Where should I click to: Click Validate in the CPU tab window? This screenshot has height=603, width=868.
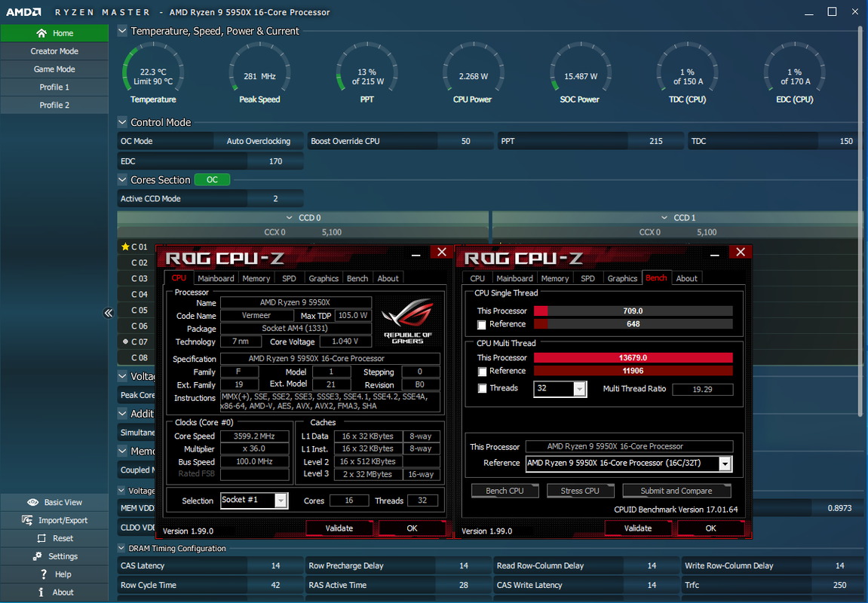pos(339,528)
